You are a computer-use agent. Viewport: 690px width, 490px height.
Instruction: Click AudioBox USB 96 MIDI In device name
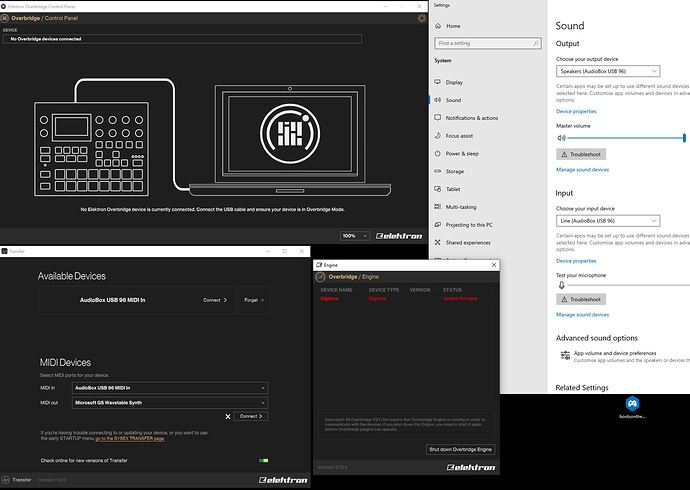click(x=113, y=300)
